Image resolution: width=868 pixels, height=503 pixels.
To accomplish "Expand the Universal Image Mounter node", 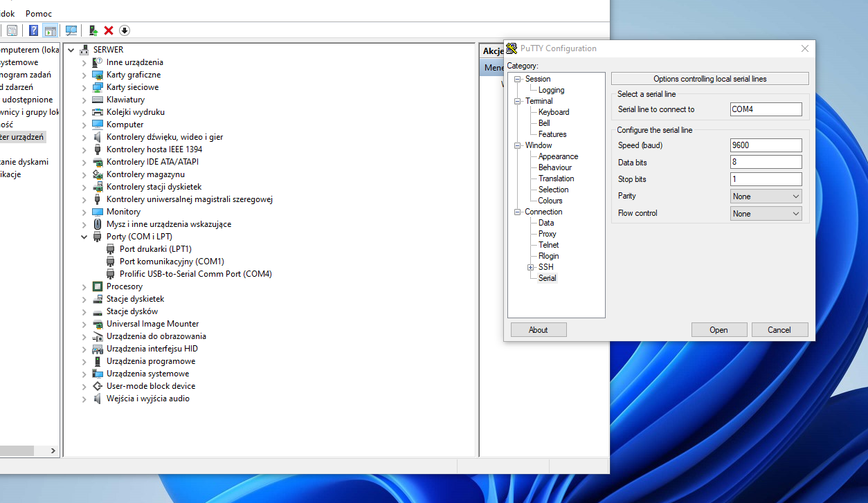I will [84, 324].
